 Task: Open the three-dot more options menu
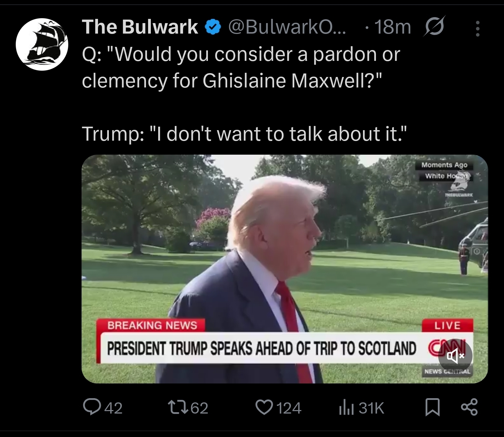click(477, 28)
